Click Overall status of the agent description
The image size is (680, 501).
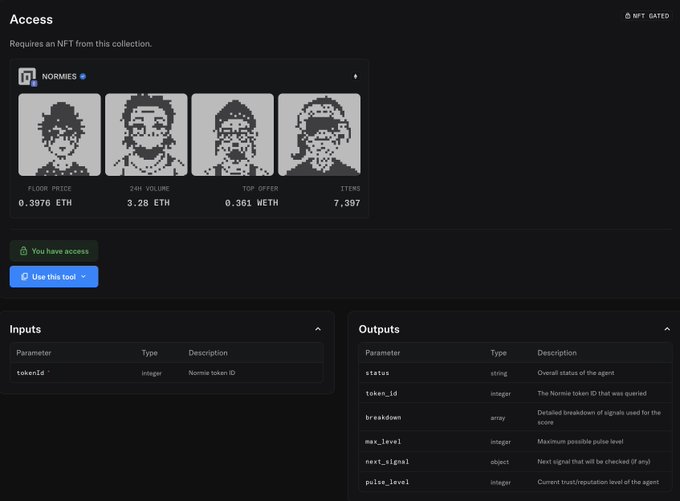pyautogui.click(x=576, y=373)
